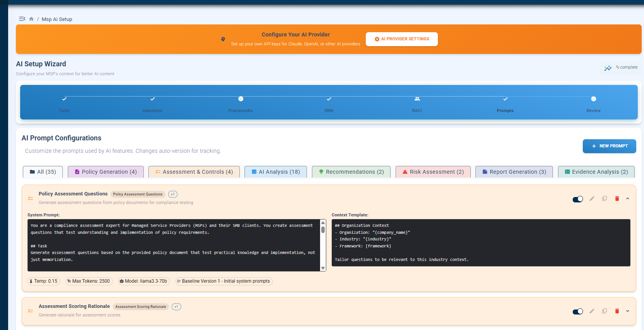Click the Temp: 0.15 chip

(44, 281)
